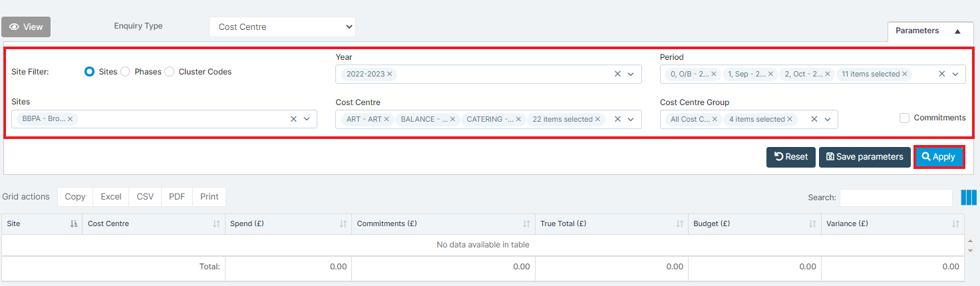
Task: Remove the ART - ART cost centre tag
Action: click(386, 119)
